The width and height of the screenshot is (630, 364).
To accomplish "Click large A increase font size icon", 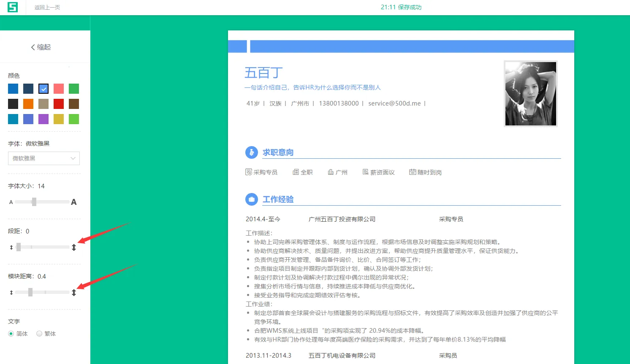I will pyautogui.click(x=74, y=202).
